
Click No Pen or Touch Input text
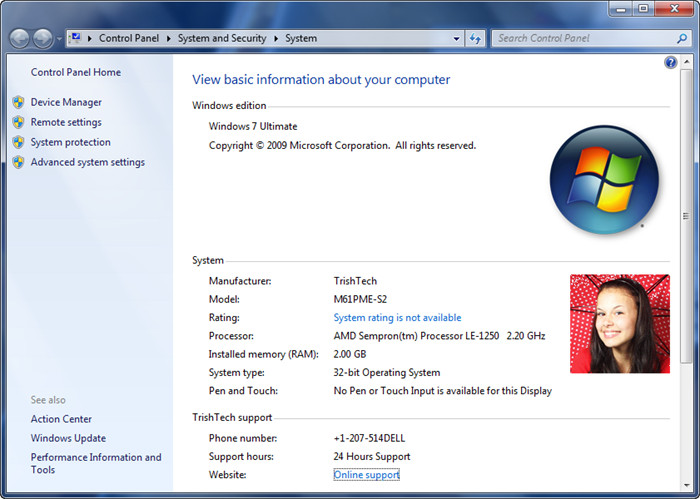[442, 391]
